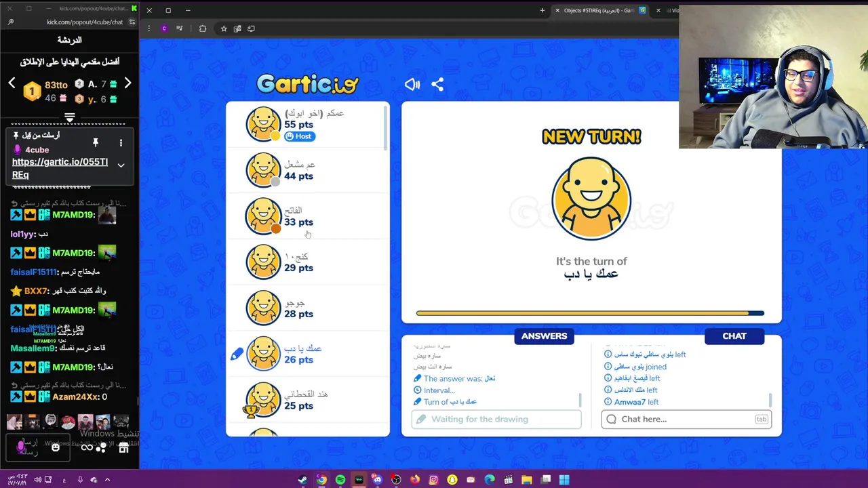This screenshot has width=868, height=488.
Task: Click the share icon beside Garticio logo
Action: click(437, 85)
